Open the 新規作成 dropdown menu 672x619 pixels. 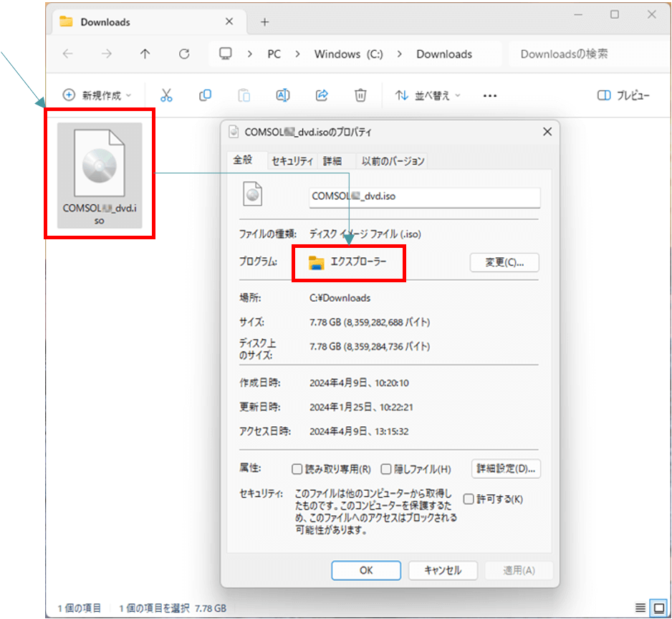coord(97,95)
